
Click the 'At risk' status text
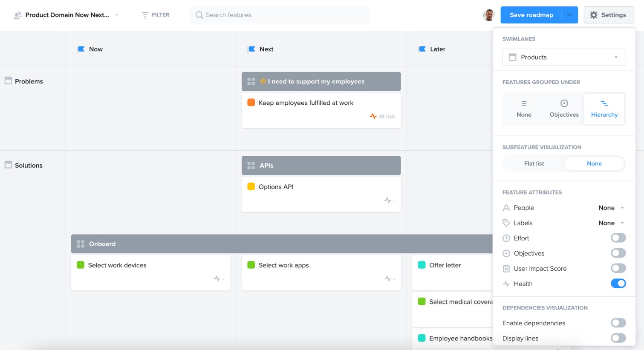(387, 116)
